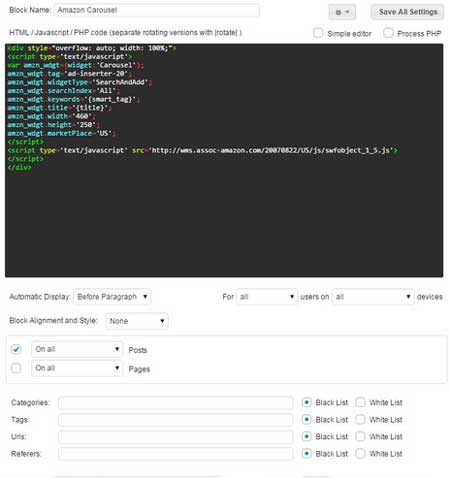Enable the Process PHP checkbox
Screen dimensions: 450x478
click(388, 33)
